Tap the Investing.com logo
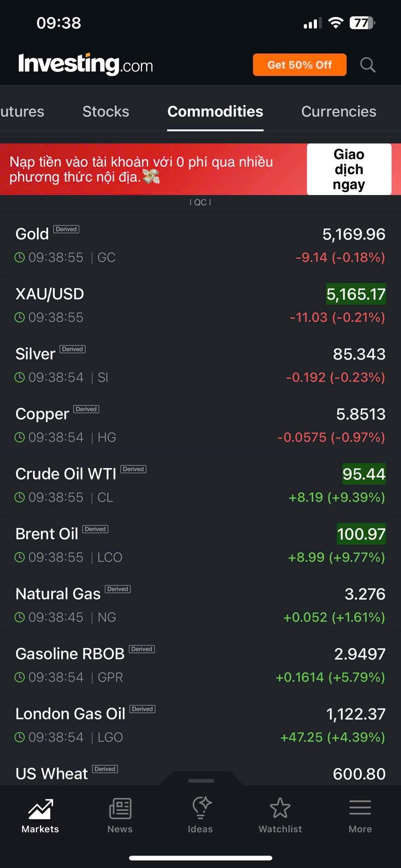This screenshot has height=868, width=401. coord(86,64)
